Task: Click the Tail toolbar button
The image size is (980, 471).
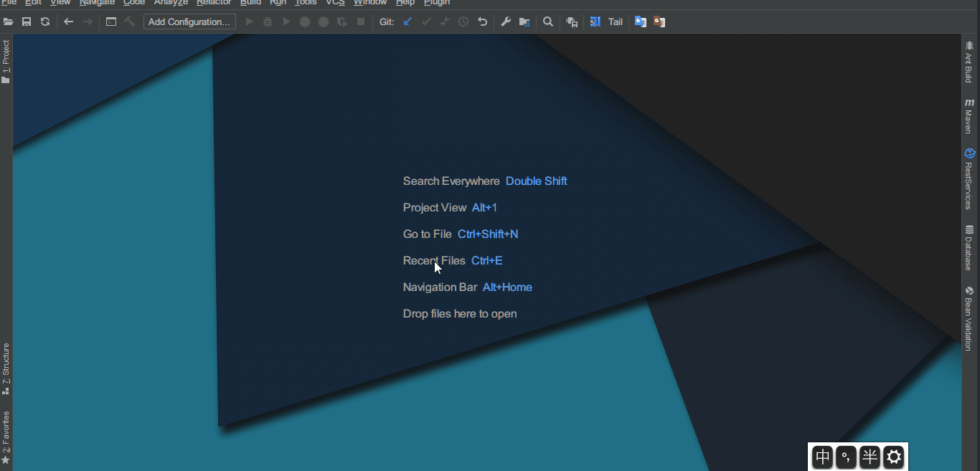Action: coord(616,22)
